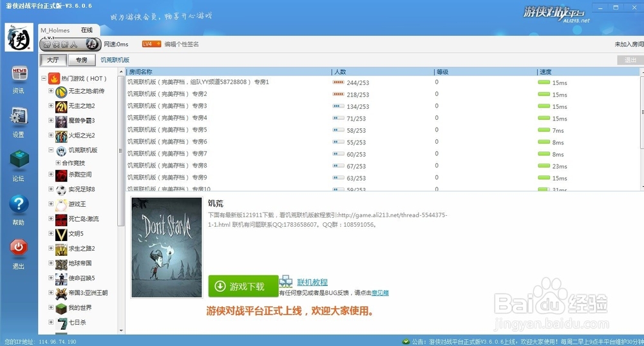Select the 游戏王 game icon
The width and height of the screenshot is (644, 346).
tap(61, 204)
